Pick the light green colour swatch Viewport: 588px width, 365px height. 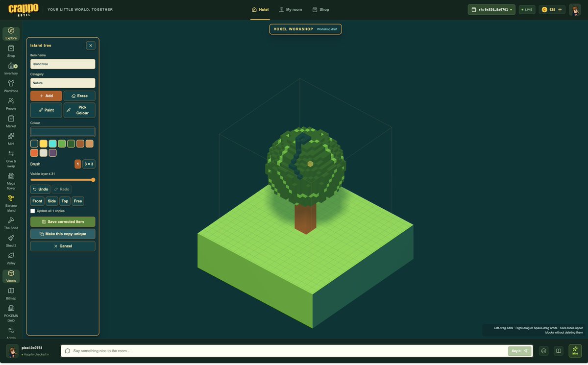click(x=62, y=144)
